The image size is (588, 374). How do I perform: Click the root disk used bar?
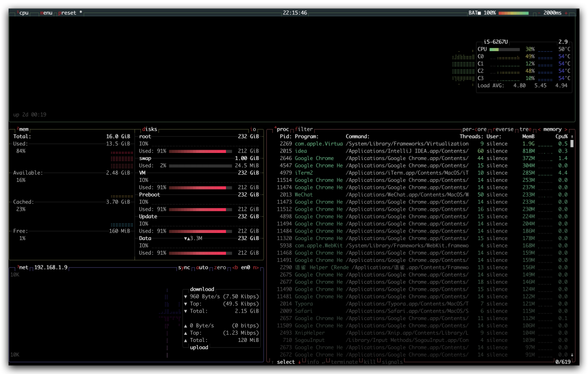200,151
